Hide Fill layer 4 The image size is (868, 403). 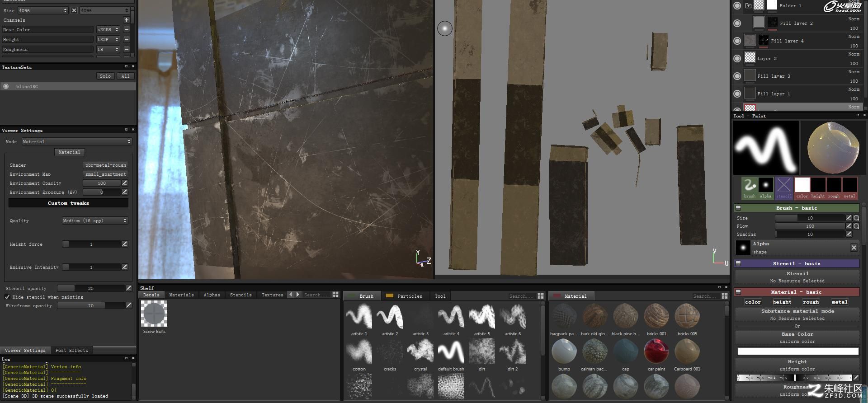click(737, 41)
